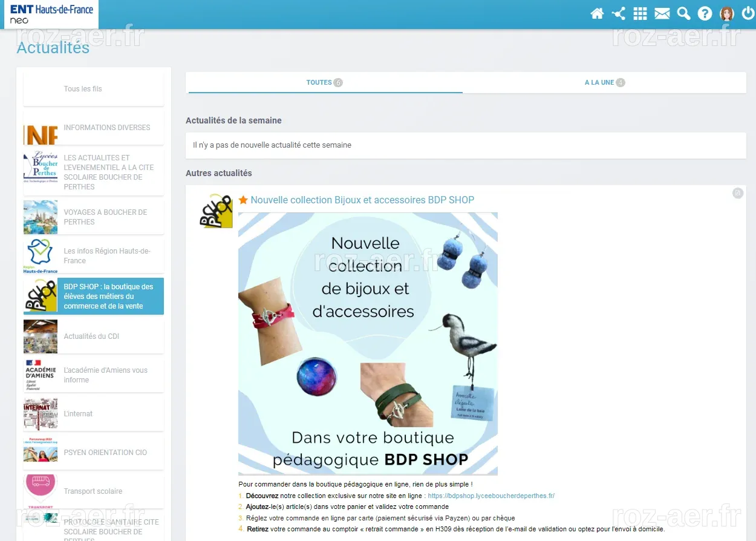
Task: Click the Actualités du CDI thumbnail
Action: point(41,336)
